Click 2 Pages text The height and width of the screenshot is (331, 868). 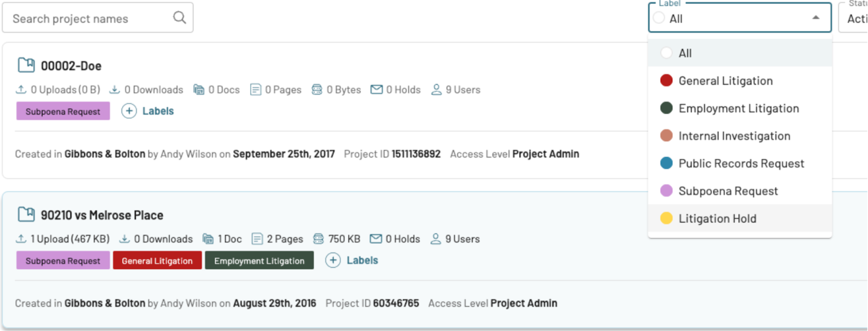tap(285, 239)
